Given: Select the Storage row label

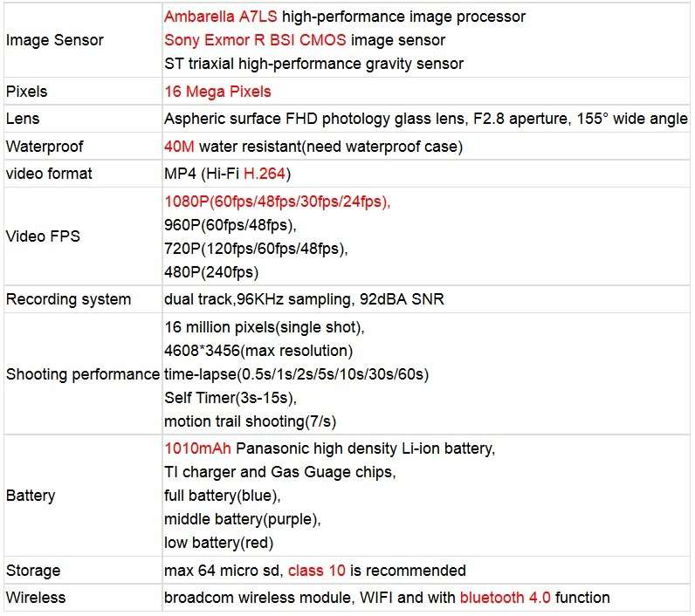Looking at the screenshot, I should pos(33,570).
